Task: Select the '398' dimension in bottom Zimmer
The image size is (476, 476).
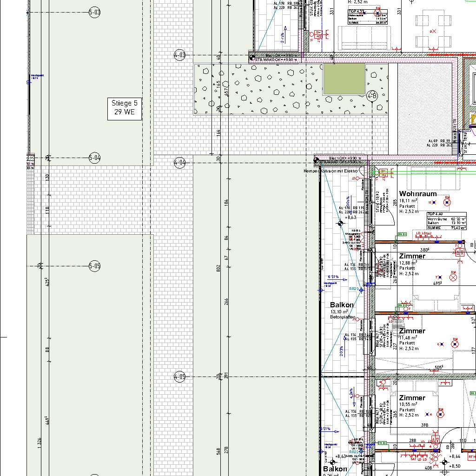Action: click(x=424, y=425)
